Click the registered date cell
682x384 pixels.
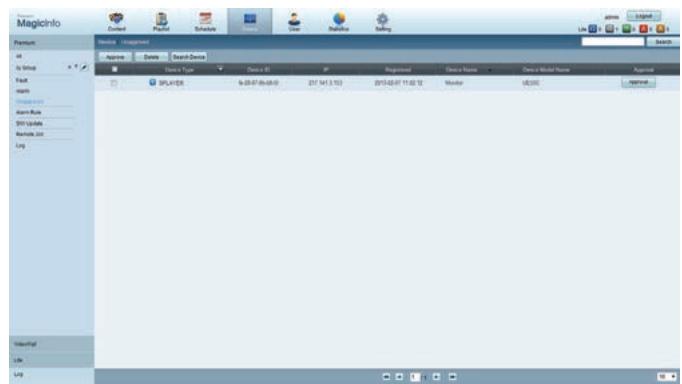click(x=398, y=83)
